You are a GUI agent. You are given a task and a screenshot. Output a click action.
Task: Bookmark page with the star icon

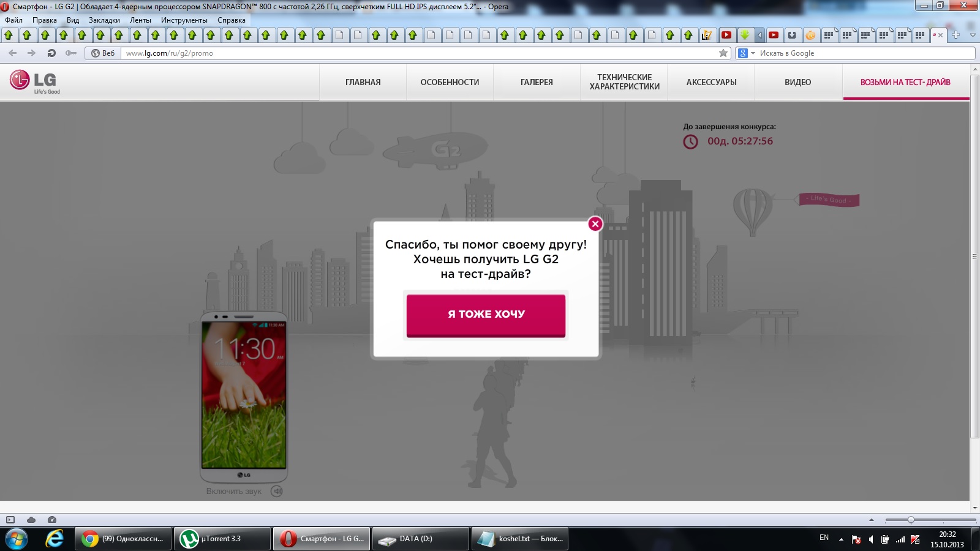pyautogui.click(x=723, y=53)
